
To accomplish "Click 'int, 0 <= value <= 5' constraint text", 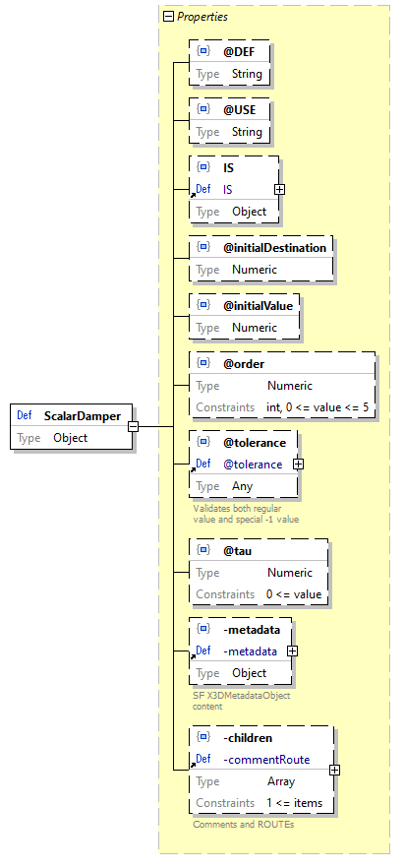I will click(318, 407).
